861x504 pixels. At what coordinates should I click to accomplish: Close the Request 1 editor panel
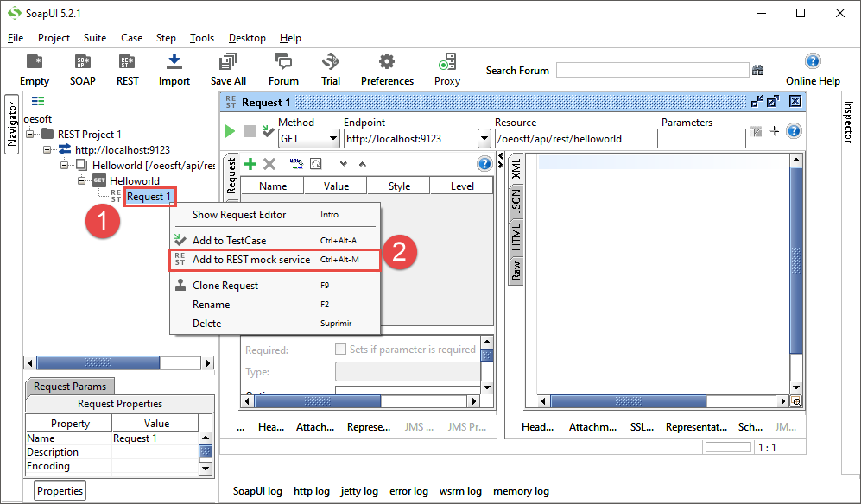(795, 101)
